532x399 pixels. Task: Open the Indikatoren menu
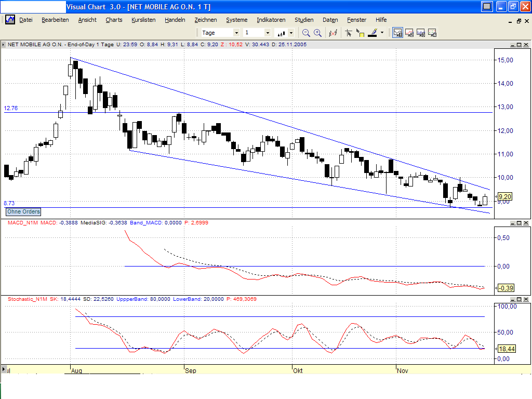271,20
